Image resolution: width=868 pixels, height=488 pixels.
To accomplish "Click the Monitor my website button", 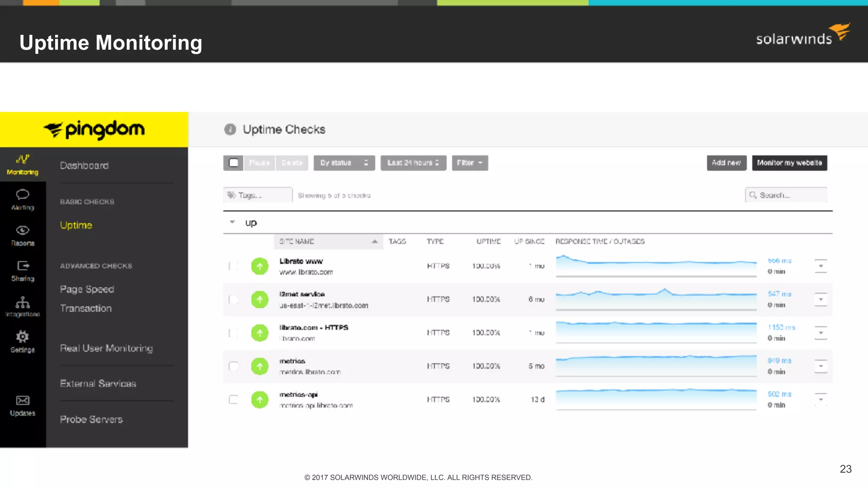I will click(x=790, y=163).
